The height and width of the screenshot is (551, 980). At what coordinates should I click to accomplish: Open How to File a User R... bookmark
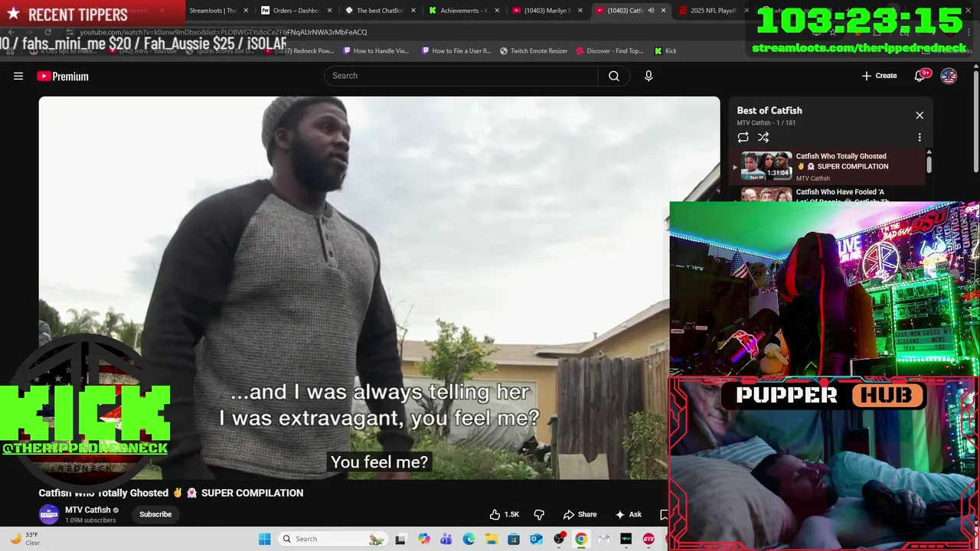456,51
